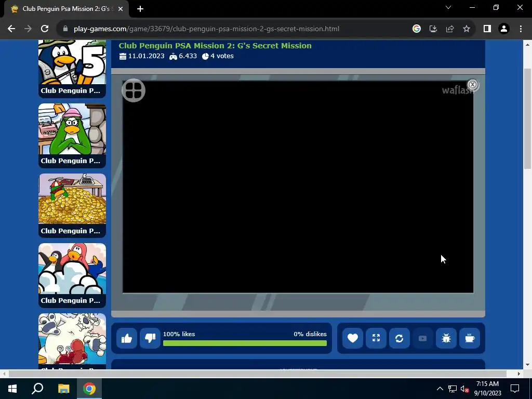Click the horizontal page scrollbar
532x399 pixels.
click(x=257, y=374)
